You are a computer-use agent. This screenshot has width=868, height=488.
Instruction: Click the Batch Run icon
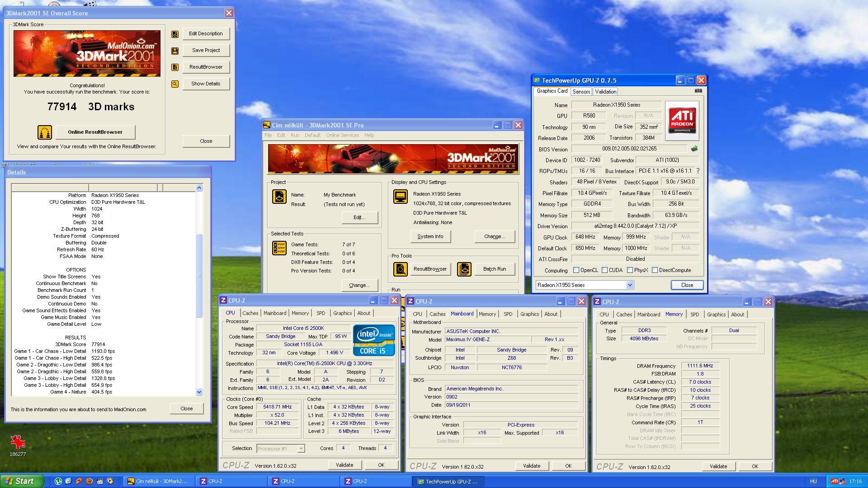point(464,269)
